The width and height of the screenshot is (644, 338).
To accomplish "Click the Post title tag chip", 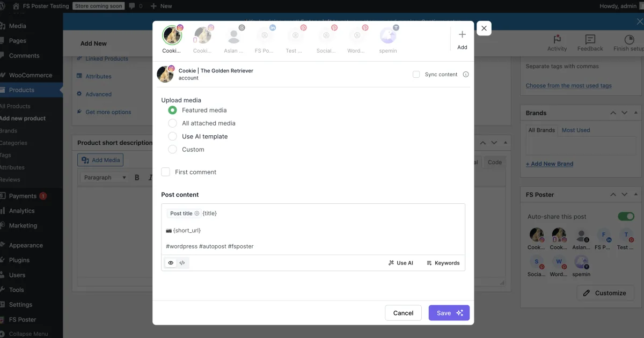I will [183, 214].
